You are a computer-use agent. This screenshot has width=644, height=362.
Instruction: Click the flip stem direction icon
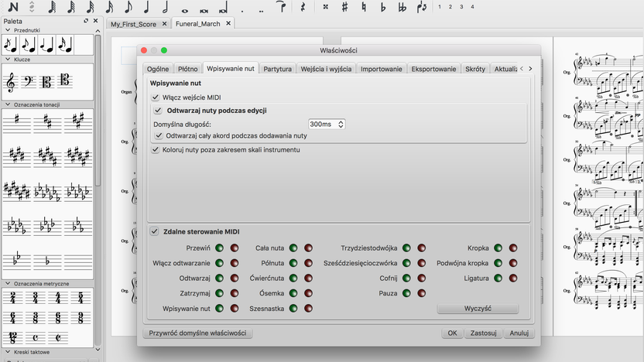[422, 7]
